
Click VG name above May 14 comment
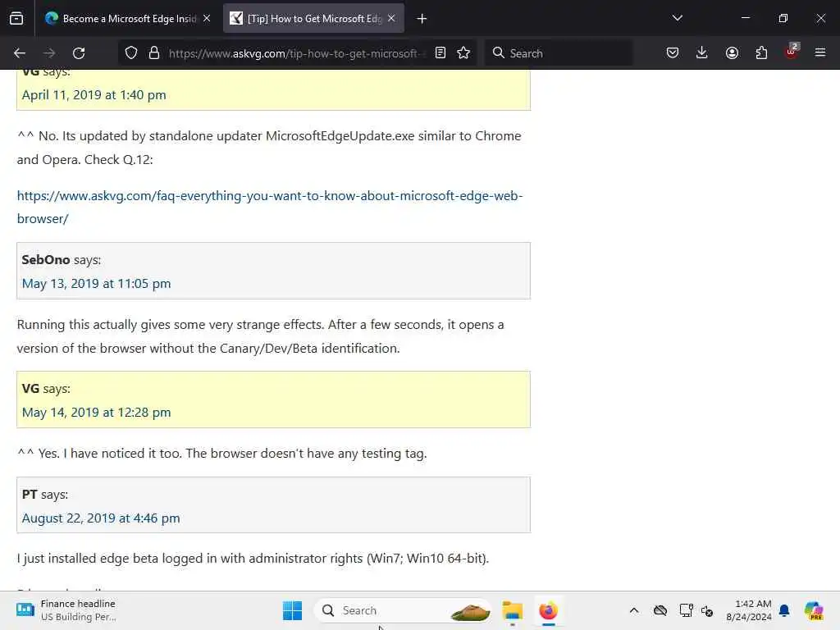click(x=30, y=388)
